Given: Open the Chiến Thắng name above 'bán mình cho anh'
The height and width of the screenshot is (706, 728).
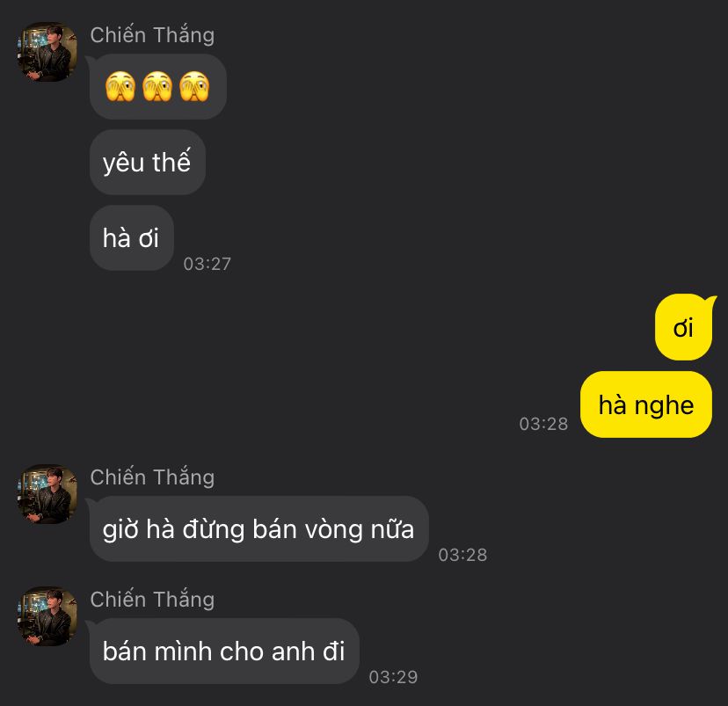Looking at the screenshot, I should (x=152, y=600).
